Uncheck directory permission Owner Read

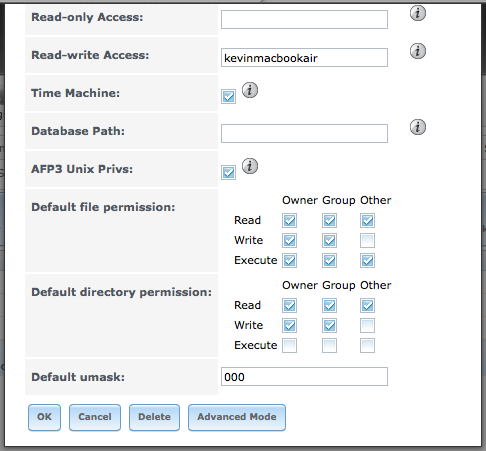pos(289,305)
